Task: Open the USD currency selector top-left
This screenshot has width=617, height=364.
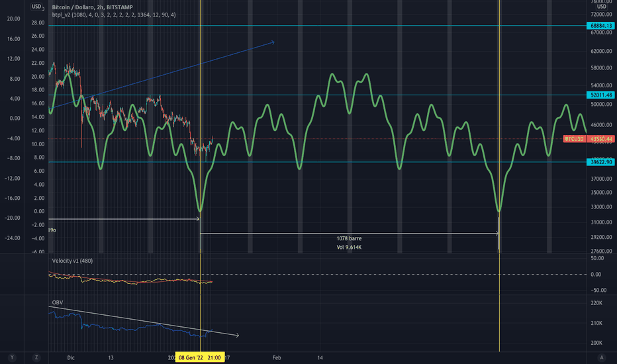Action: [x=36, y=7]
